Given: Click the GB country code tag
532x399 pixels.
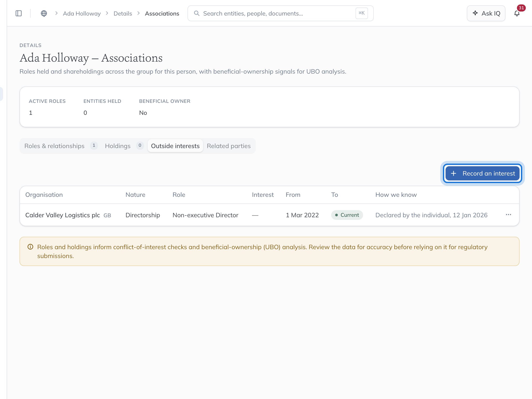Looking at the screenshot, I should point(107,215).
